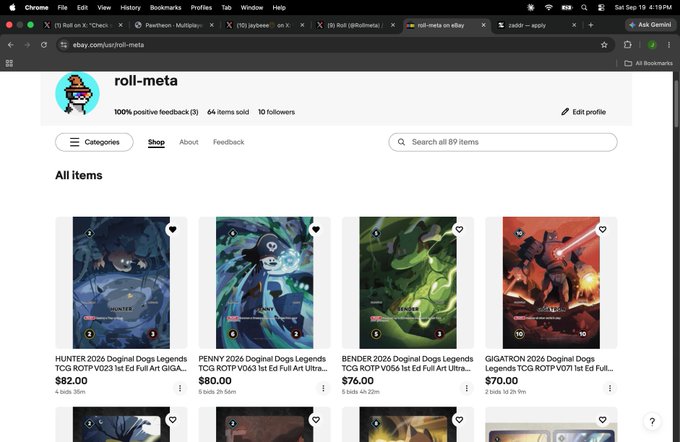Reload the page with refresh icon
This screenshot has height=442, width=680.
(x=44, y=45)
